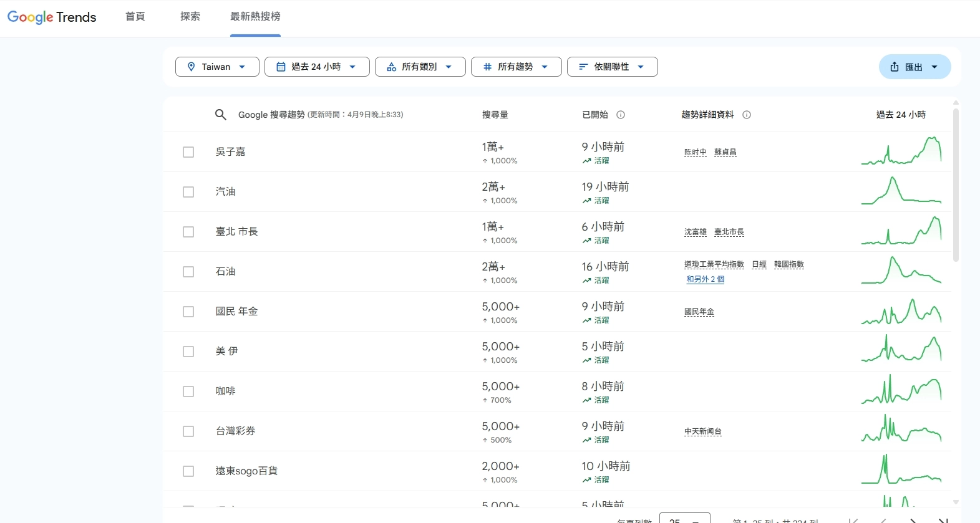Click the 臺北市長 tag next to 沈富雄
This screenshot has width=980, height=523.
pos(729,232)
